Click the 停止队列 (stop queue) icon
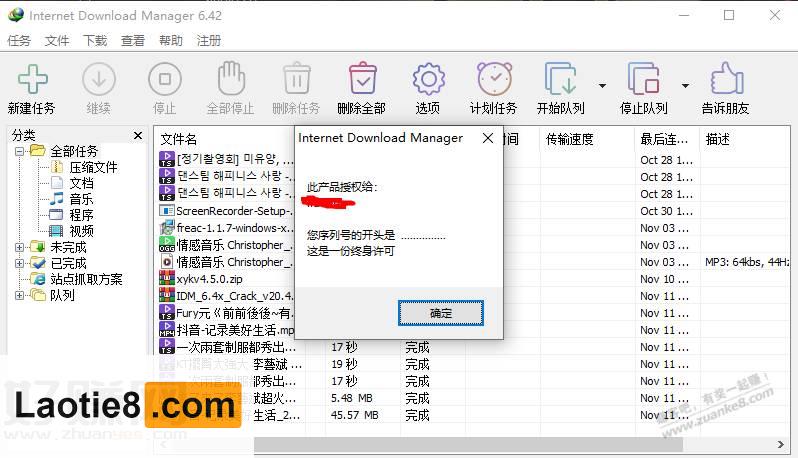The image size is (798, 458). tap(643, 80)
